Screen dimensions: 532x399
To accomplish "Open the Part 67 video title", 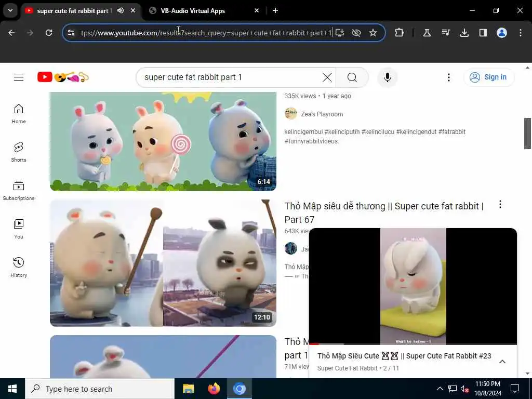I will click(x=384, y=212).
